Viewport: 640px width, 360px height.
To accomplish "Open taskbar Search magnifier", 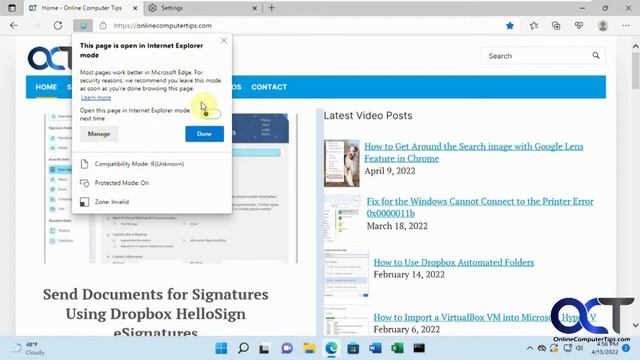I will pos(243,348).
